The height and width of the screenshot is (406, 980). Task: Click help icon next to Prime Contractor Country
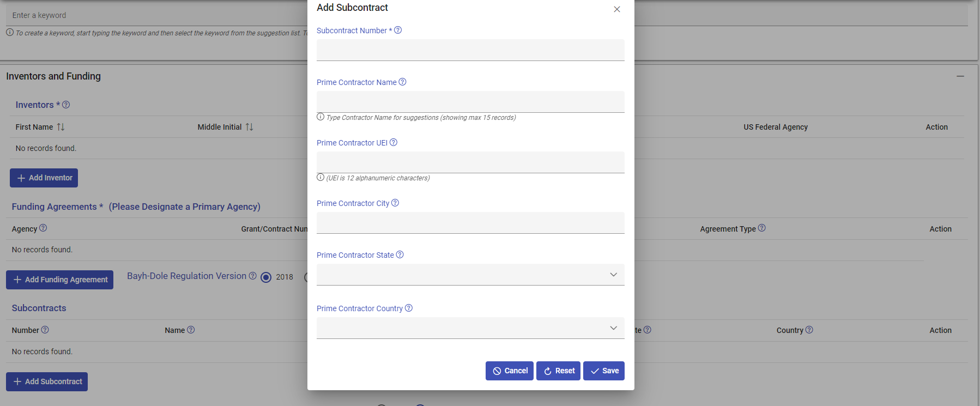409,308
